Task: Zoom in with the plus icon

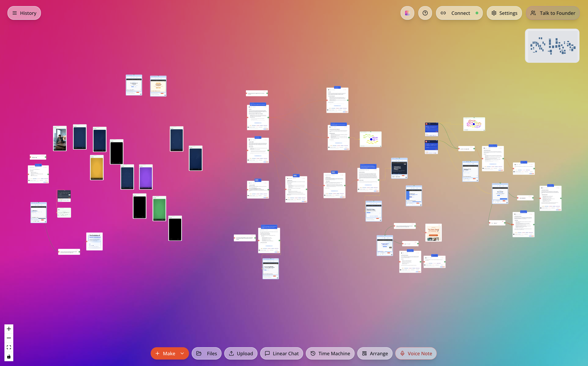Action: pyautogui.click(x=9, y=329)
